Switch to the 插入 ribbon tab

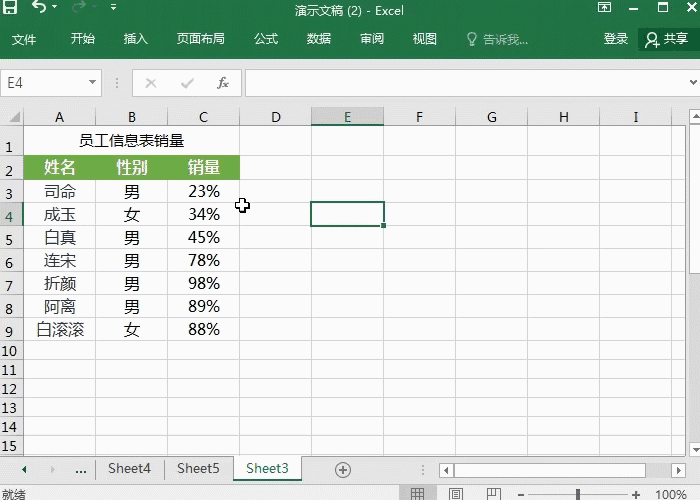(x=136, y=39)
